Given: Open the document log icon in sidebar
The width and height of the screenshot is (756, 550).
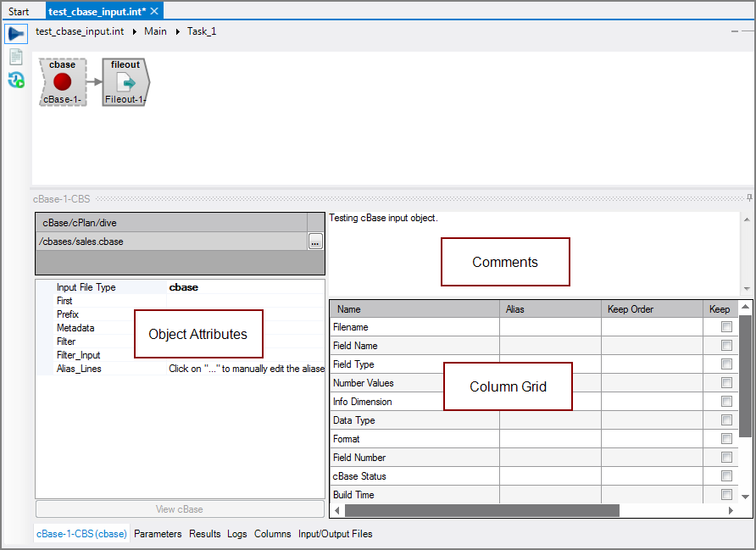Looking at the screenshot, I should tap(15, 57).
